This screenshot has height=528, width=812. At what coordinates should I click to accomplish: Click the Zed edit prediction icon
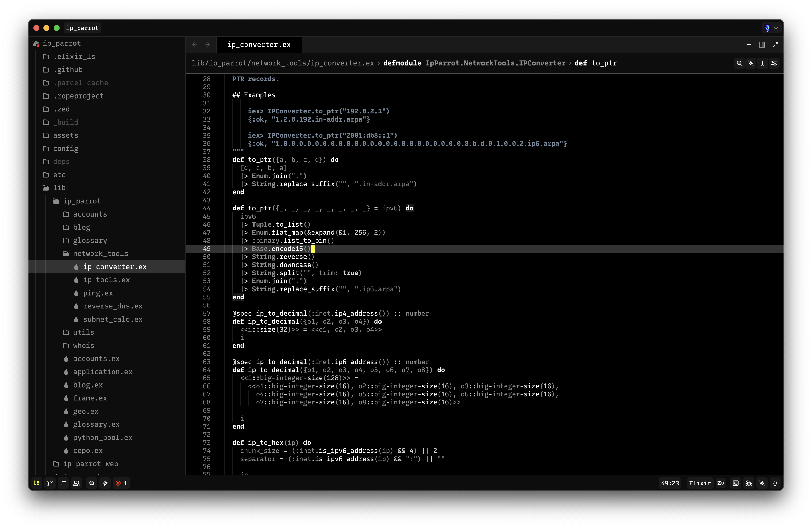point(721,483)
